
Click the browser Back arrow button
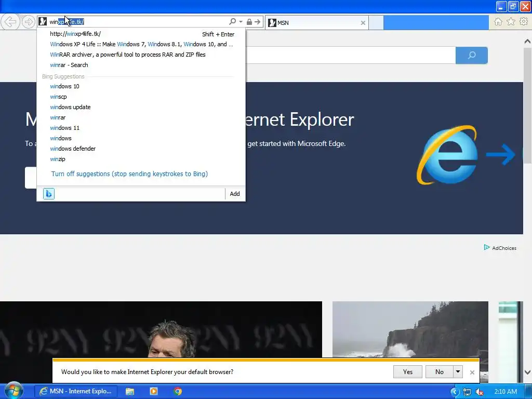pyautogui.click(x=10, y=22)
